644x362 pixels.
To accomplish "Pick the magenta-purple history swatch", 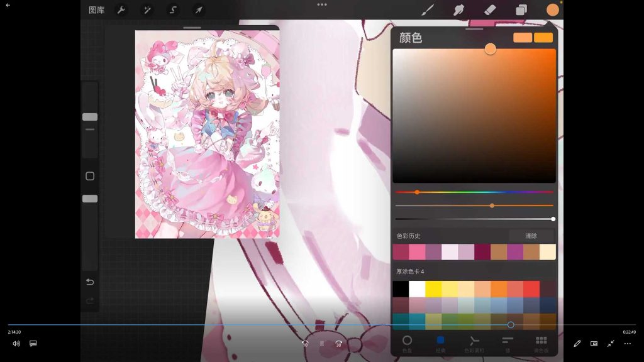I will (515, 252).
